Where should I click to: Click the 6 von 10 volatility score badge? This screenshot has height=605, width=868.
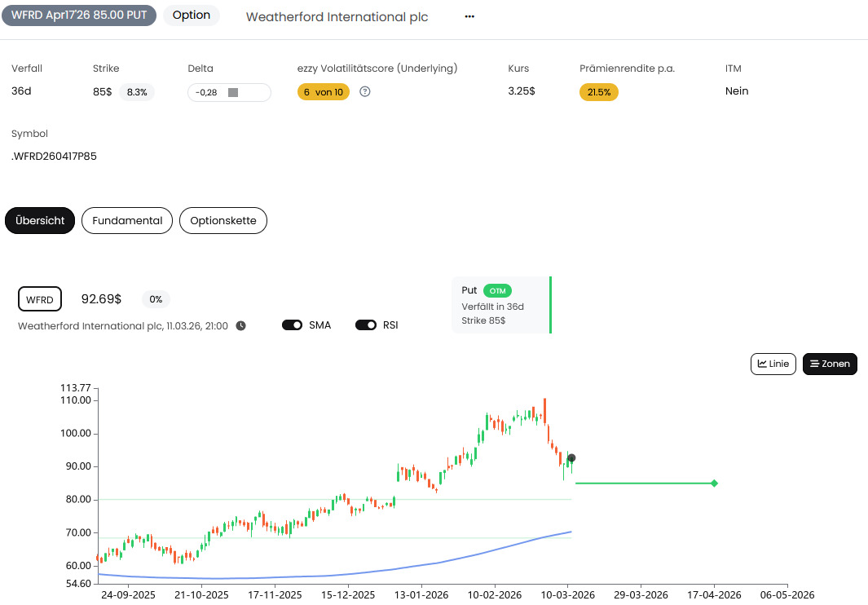tap(324, 92)
